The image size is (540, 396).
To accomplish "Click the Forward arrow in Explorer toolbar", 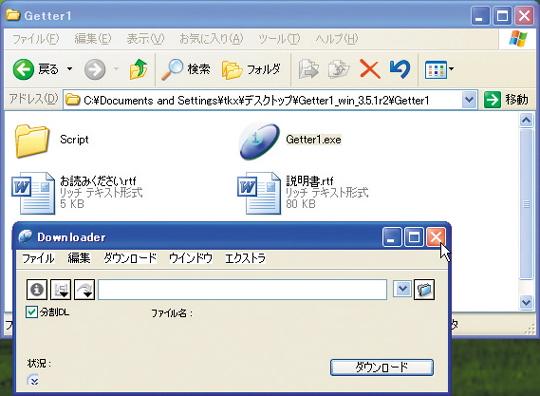I will tap(95, 69).
